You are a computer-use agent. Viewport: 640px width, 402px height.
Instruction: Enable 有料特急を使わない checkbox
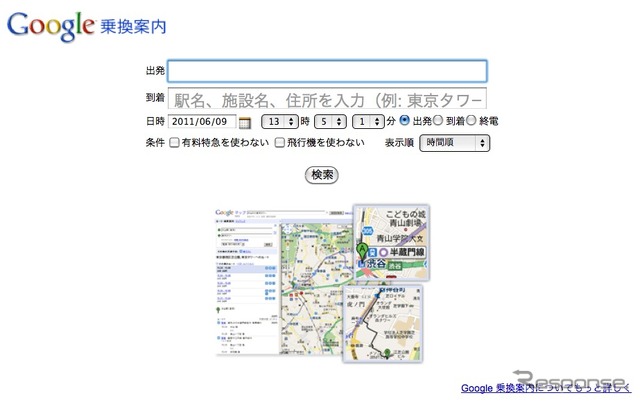[174, 142]
